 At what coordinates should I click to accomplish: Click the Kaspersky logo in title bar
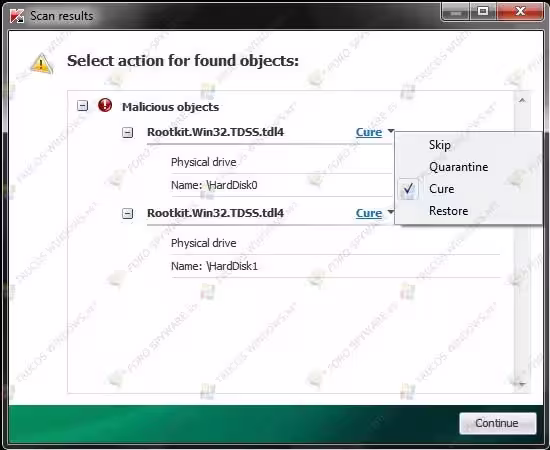click(16, 16)
